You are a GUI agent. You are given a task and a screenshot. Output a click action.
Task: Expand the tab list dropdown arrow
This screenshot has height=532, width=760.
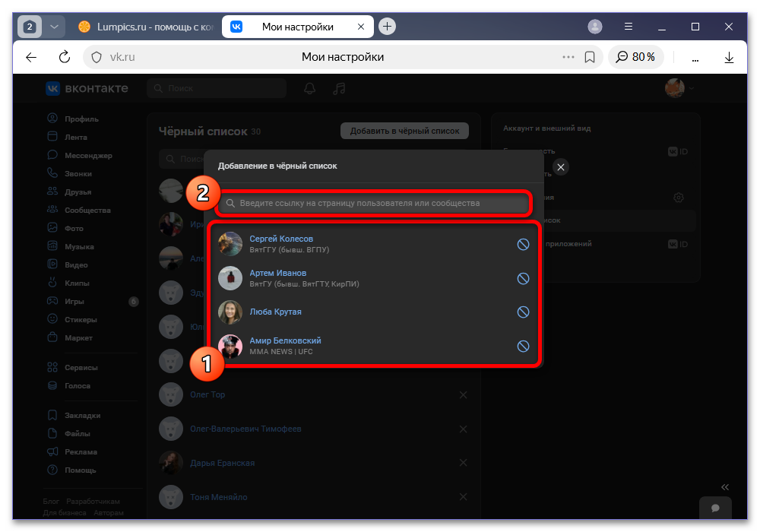pyautogui.click(x=54, y=27)
